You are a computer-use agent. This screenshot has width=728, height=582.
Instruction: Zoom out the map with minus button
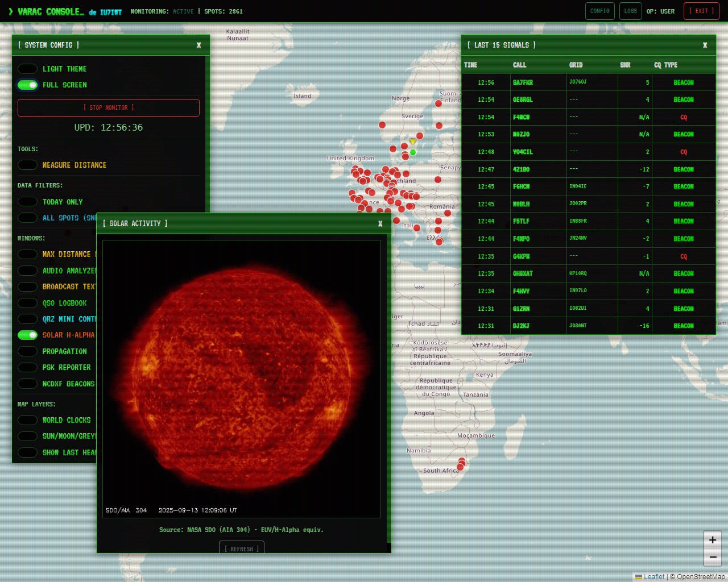pos(713,558)
